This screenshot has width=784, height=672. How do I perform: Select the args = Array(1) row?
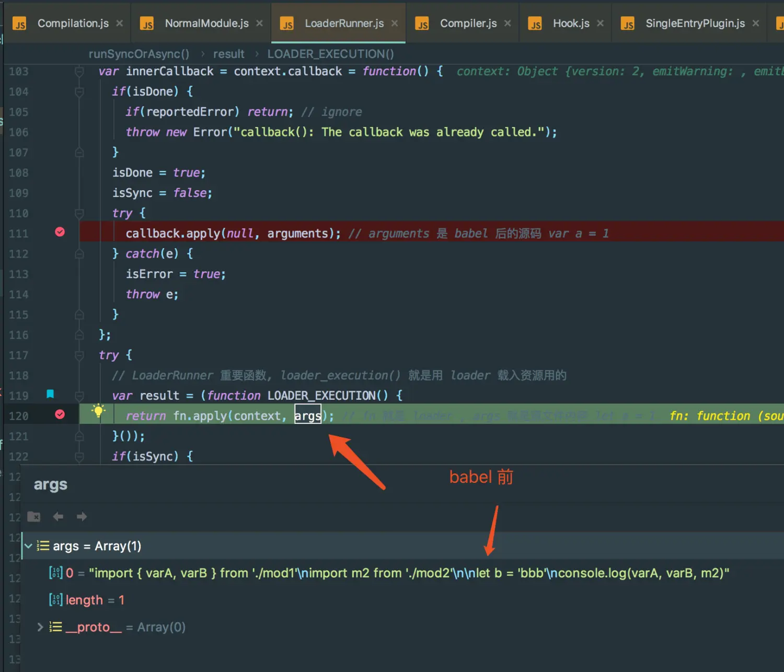(x=402, y=546)
